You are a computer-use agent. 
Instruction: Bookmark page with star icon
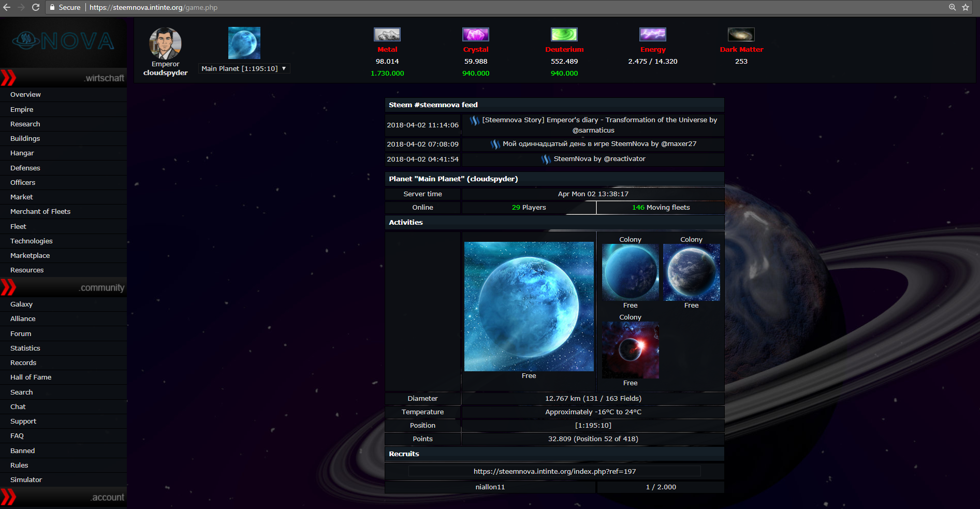tap(966, 7)
